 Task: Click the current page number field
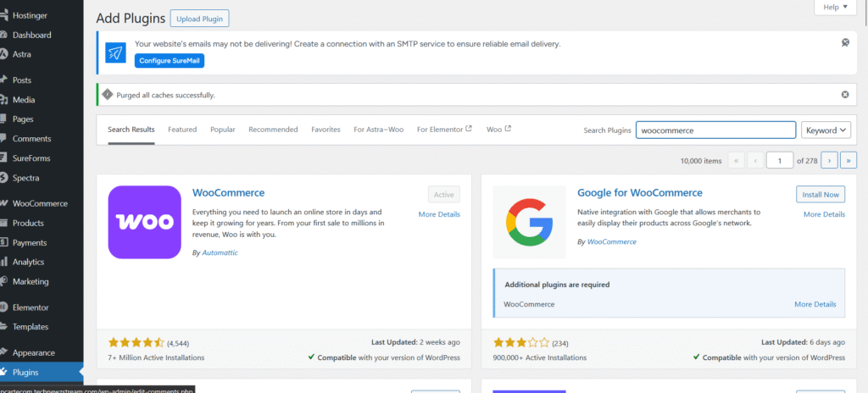tap(780, 161)
